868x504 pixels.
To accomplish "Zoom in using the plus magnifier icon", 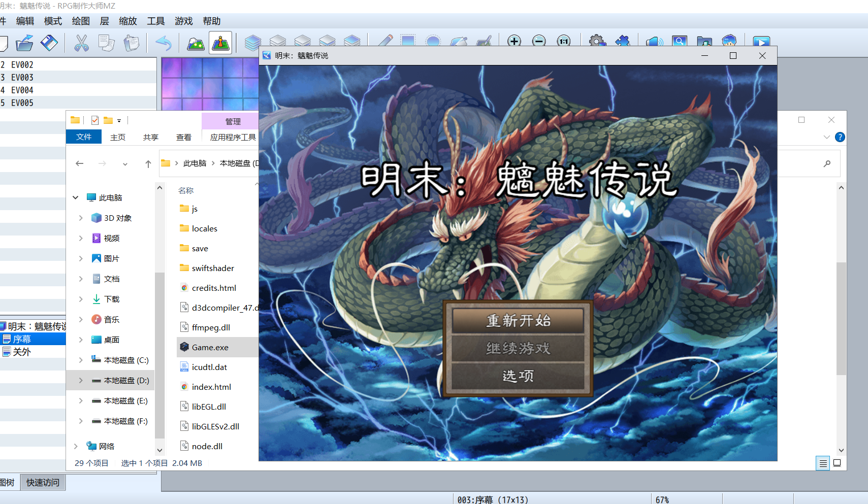I will [514, 41].
